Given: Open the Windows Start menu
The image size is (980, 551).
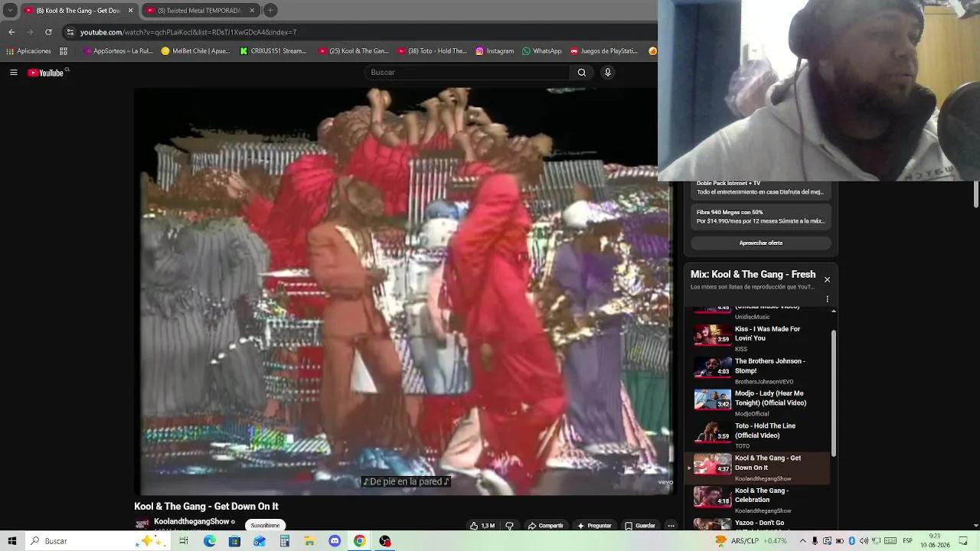Looking at the screenshot, I should pos(12,541).
